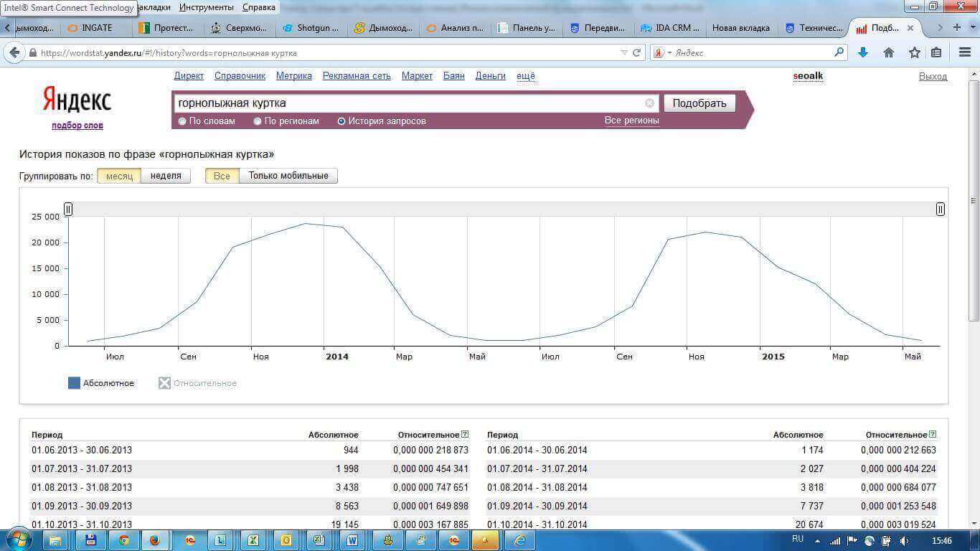Open the Рекламная сеть link

[x=357, y=76]
